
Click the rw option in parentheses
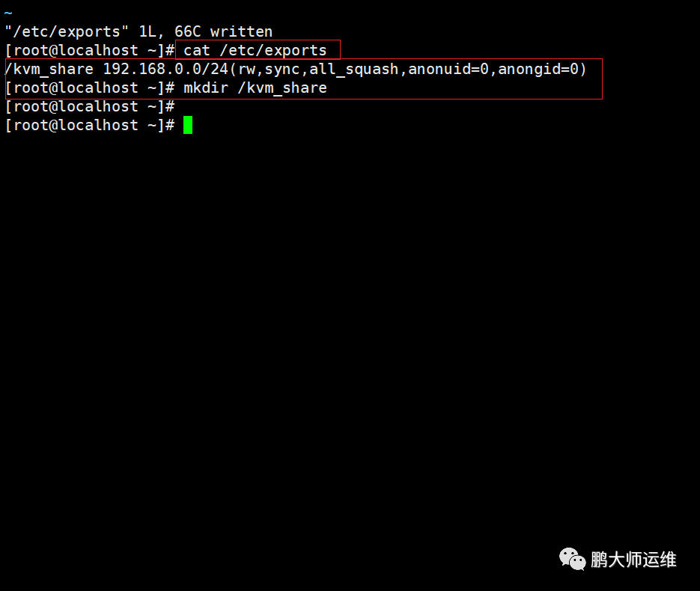coord(246,70)
